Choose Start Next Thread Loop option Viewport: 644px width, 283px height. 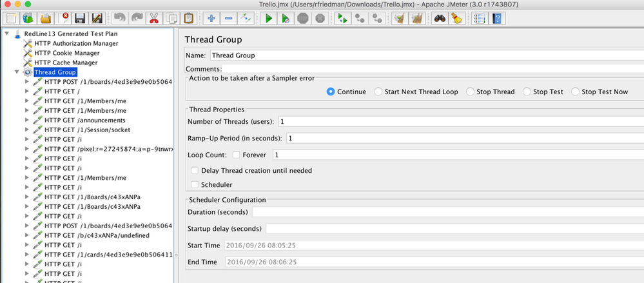tap(378, 92)
